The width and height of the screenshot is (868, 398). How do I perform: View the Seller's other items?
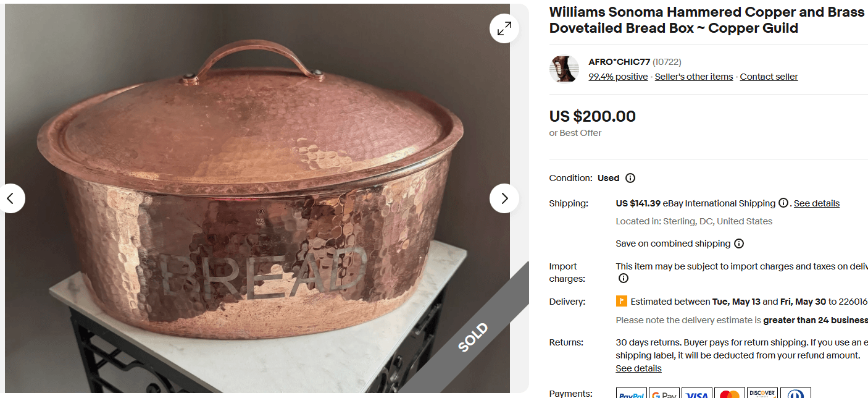coord(693,76)
